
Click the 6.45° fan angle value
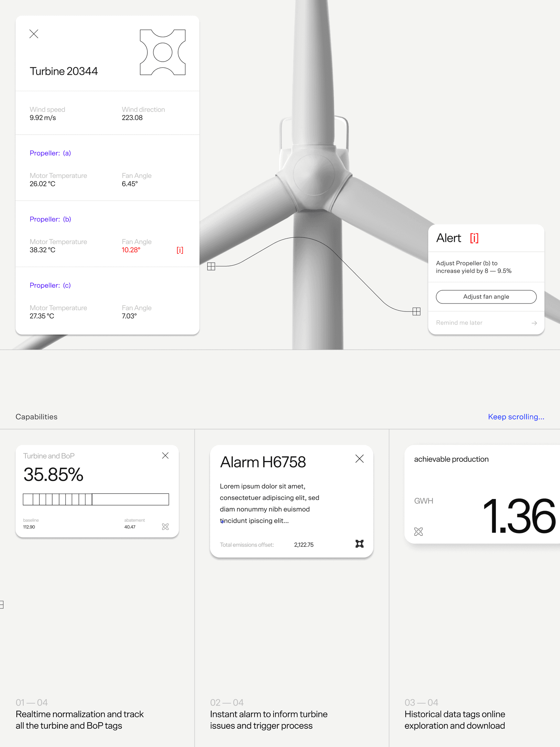pos(130,184)
